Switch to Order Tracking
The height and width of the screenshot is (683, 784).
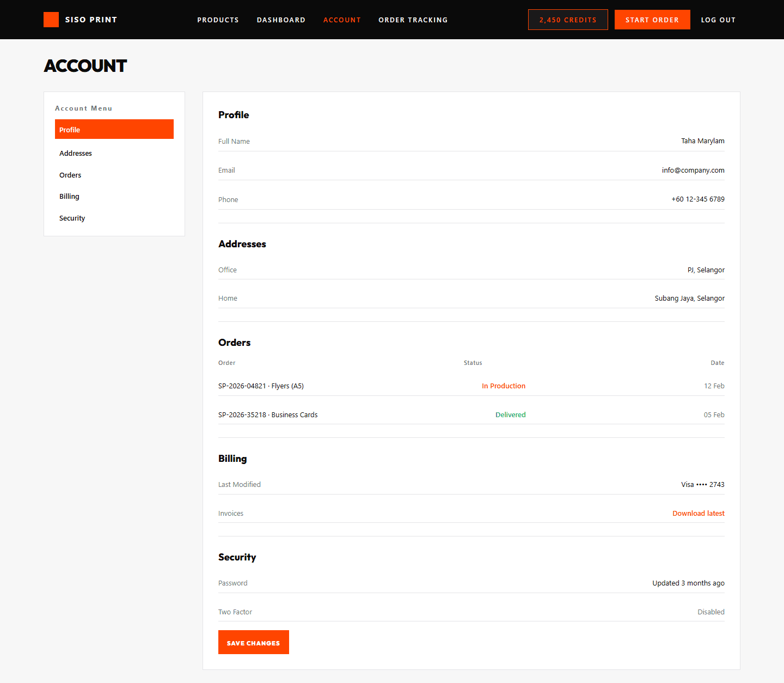[x=413, y=20]
